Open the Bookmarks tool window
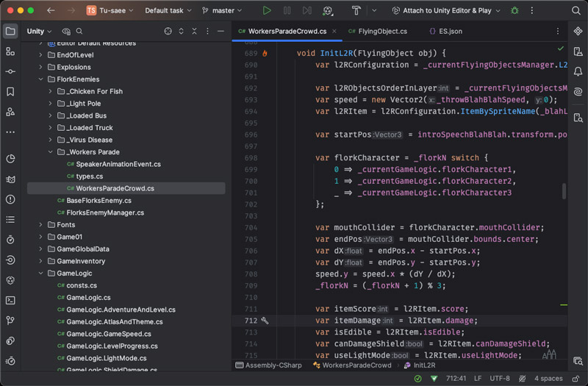The image size is (588, 386). (x=10, y=92)
